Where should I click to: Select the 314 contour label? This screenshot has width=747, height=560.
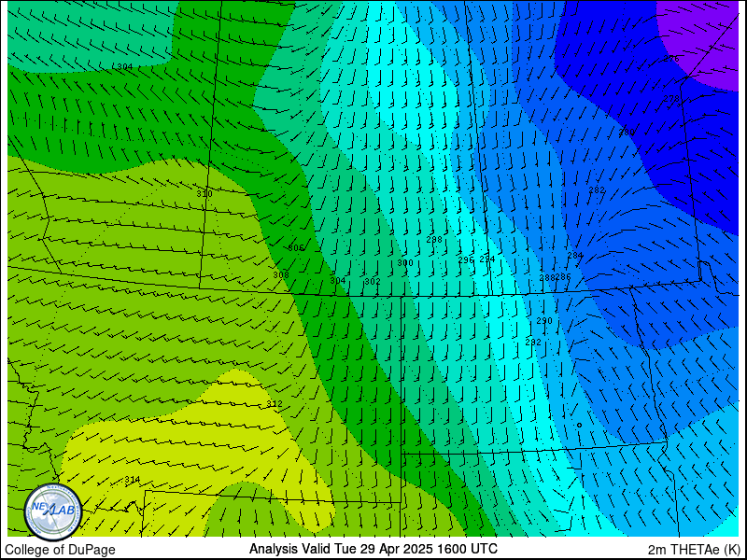[133, 480]
